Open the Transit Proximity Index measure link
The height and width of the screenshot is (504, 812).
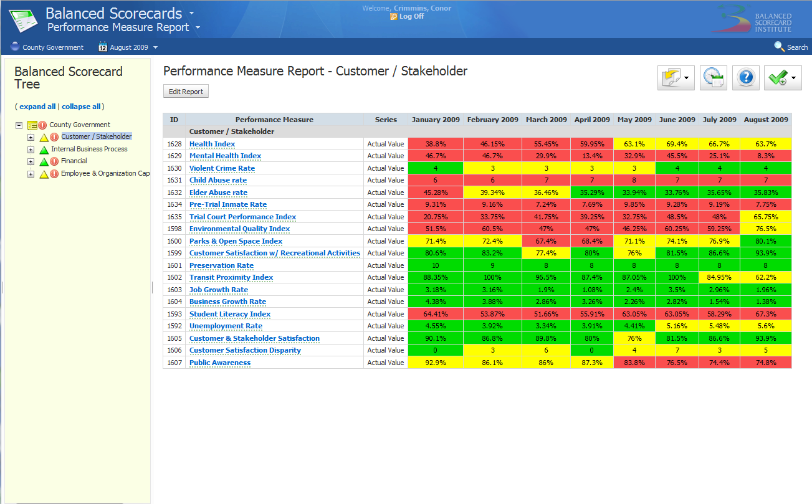click(x=231, y=277)
